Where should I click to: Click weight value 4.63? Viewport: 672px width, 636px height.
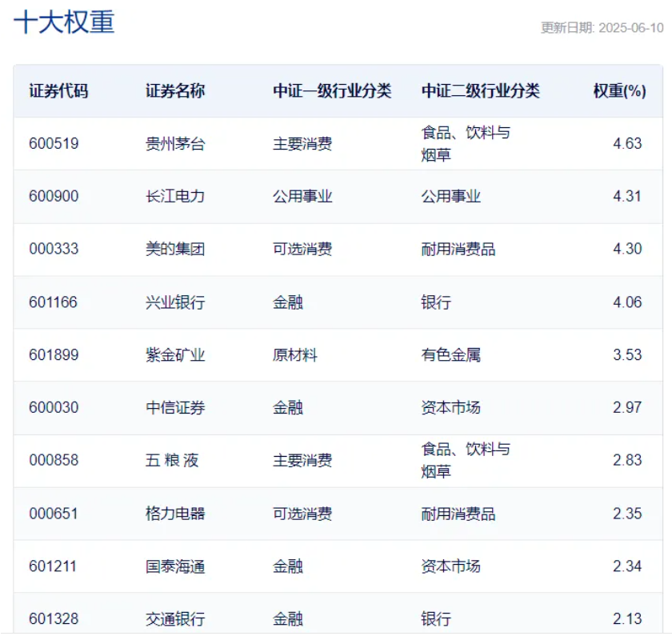coord(627,143)
